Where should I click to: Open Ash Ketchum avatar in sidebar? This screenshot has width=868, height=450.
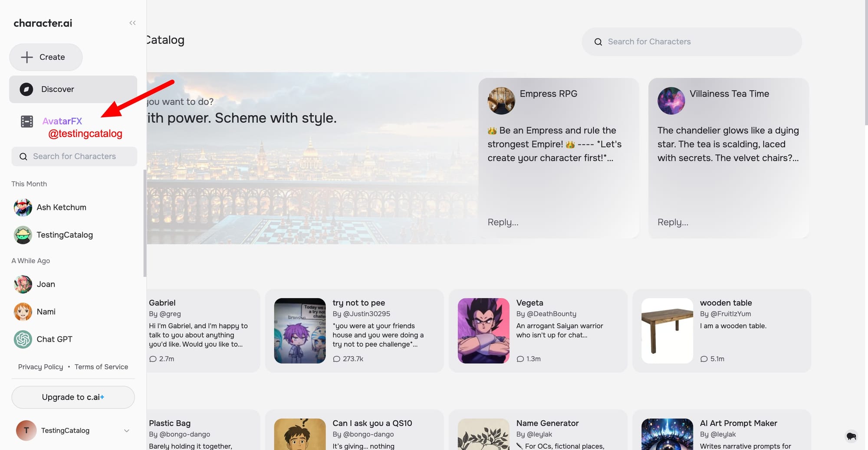pyautogui.click(x=23, y=208)
